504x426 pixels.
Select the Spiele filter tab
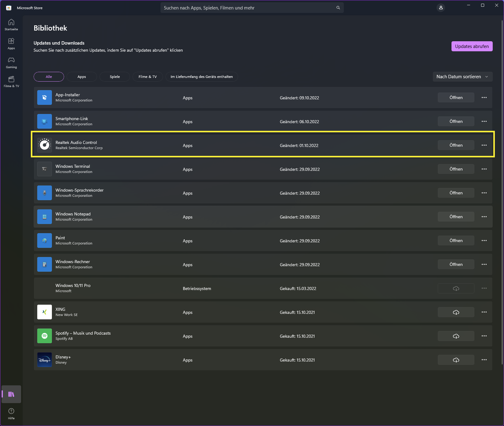tap(115, 77)
